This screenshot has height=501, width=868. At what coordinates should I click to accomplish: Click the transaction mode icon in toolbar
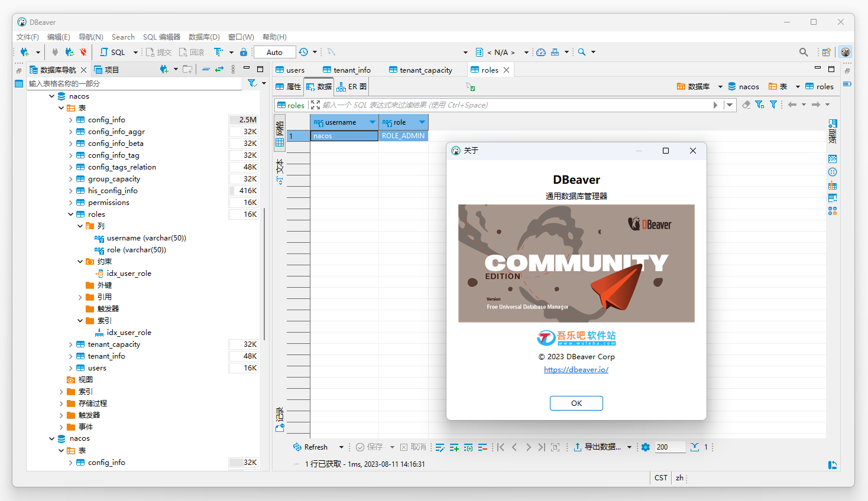[x=218, y=52]
